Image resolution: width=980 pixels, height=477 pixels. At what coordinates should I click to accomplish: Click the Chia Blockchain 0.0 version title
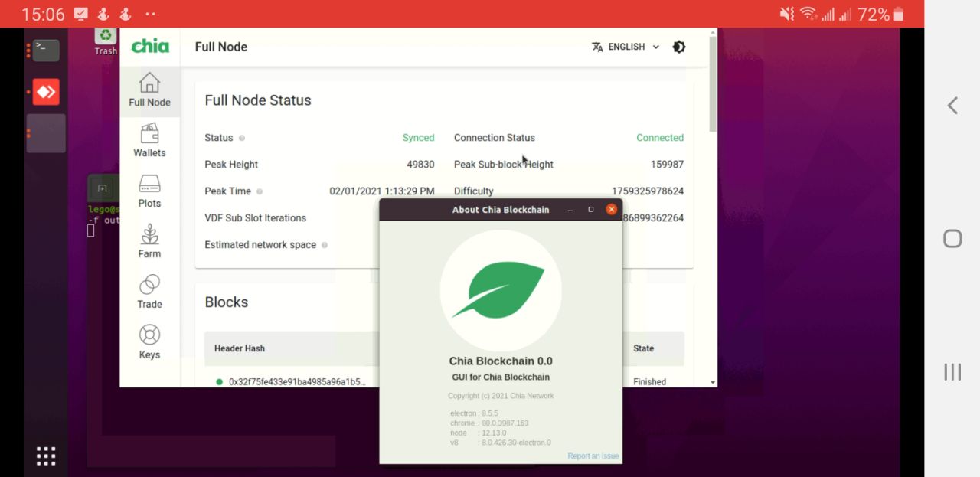tap(501, 361)
